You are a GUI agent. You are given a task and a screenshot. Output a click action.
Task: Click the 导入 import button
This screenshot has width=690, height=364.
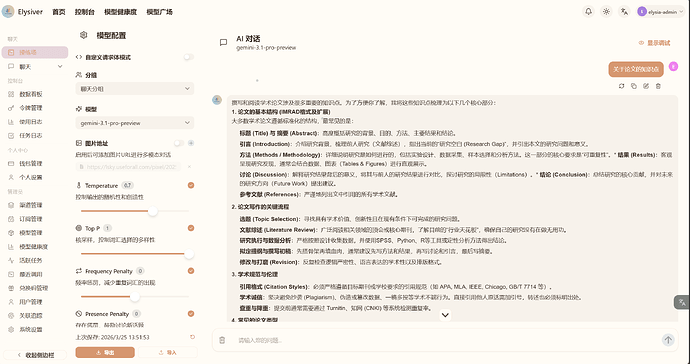tap(168, 353)
